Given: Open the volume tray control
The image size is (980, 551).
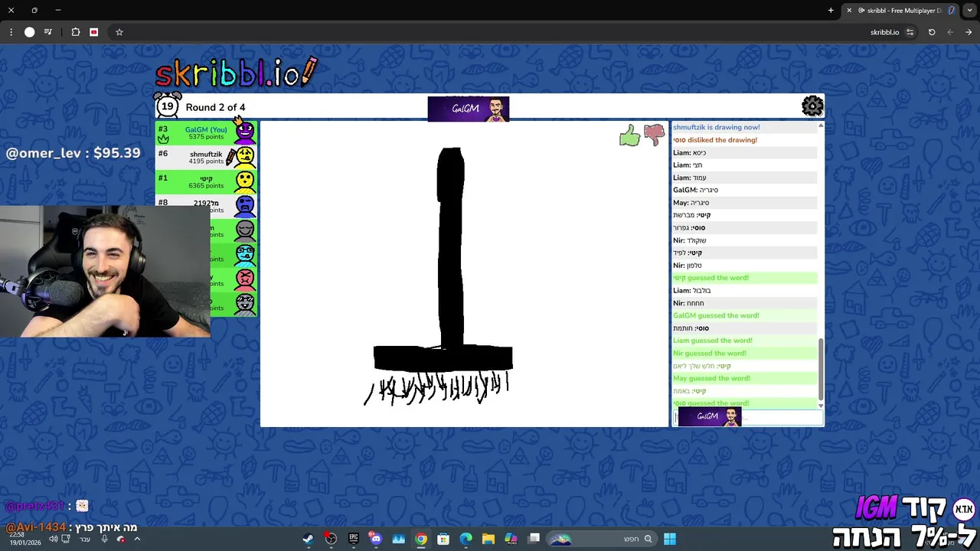Looking at the screenshot, I should (x=53, y=539).
